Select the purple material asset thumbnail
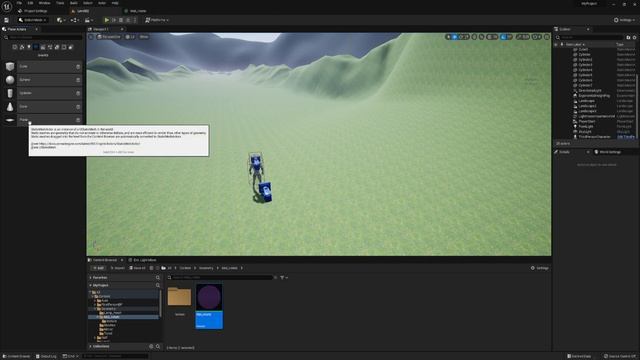 (x=209, y=298)
